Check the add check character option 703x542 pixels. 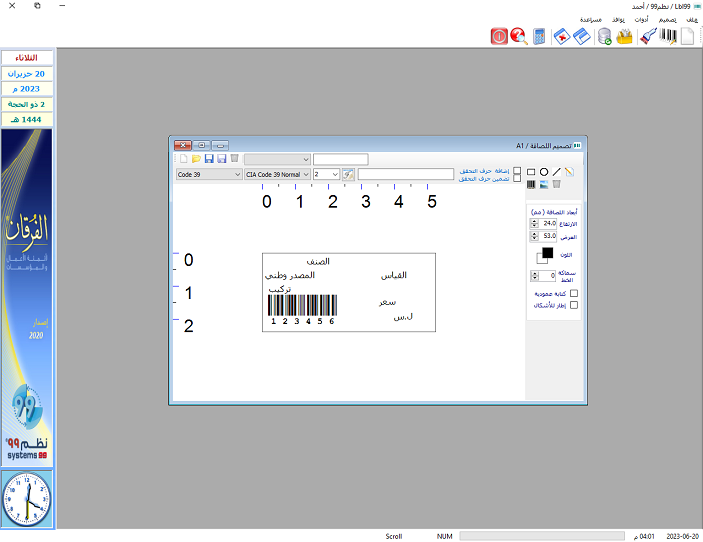click(516, 171)
